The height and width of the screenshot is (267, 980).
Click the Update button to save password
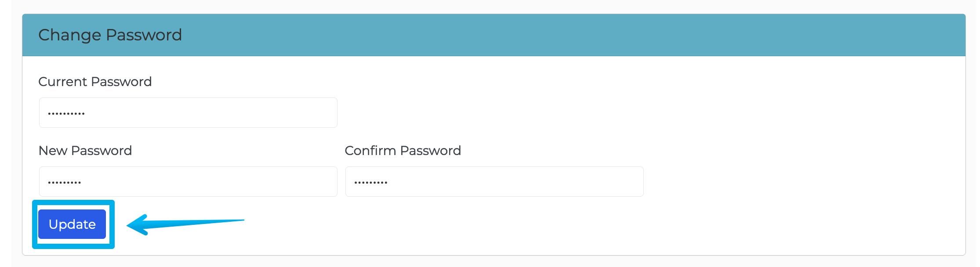(72, 224)
